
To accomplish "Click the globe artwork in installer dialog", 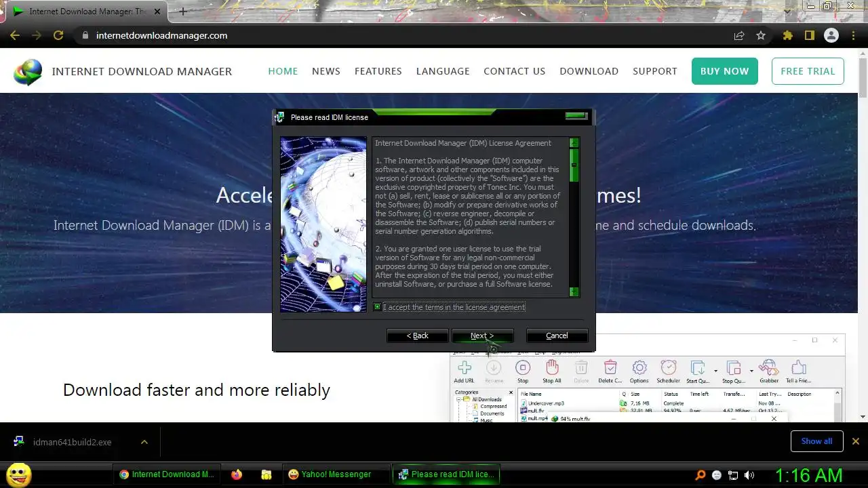I will (323, 224).
